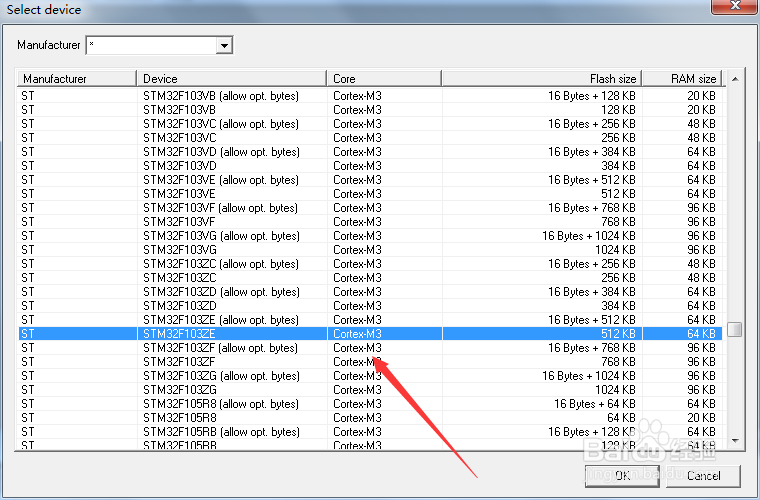Click 64 KB RAM size in highlighted row
This screenshot has width=760, height=500.
701,334
